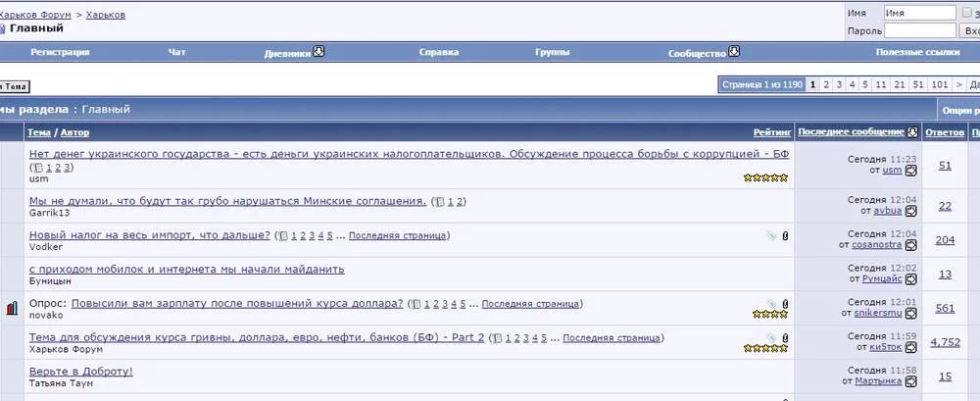Click paperclip attachment icon in Опрос row
The height and width of the screenshot is (401, 980).
785,304
